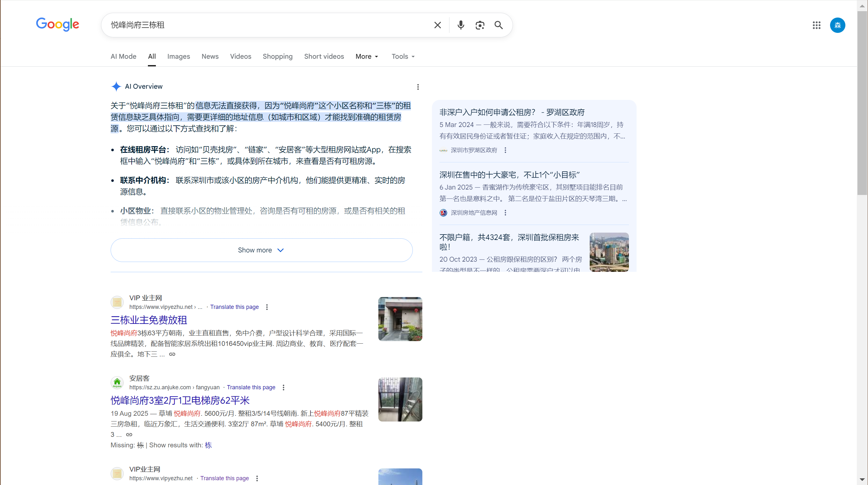Click the magnifying glass search icon
The width and height of the screenshot is (868, 485).
(x=498, y=25)
